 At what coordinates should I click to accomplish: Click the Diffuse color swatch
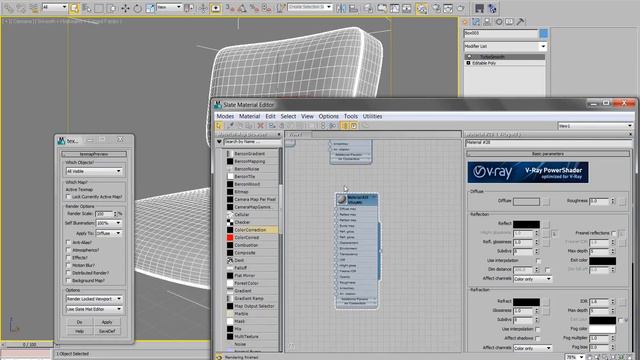tap(526, 201)
